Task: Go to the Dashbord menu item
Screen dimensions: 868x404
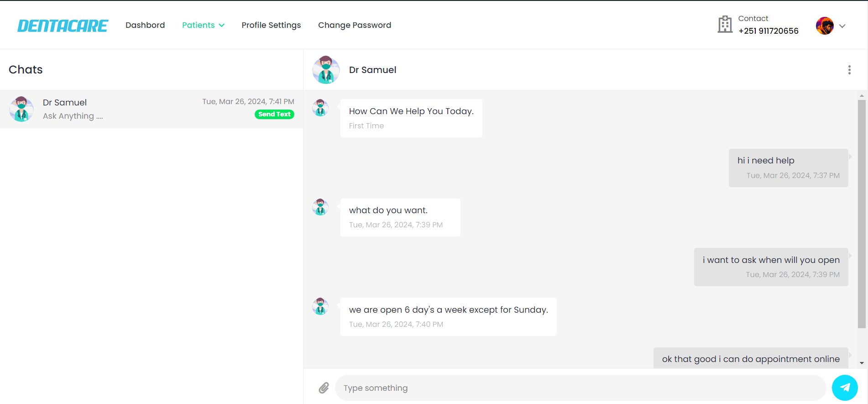Action: point(145,25)
